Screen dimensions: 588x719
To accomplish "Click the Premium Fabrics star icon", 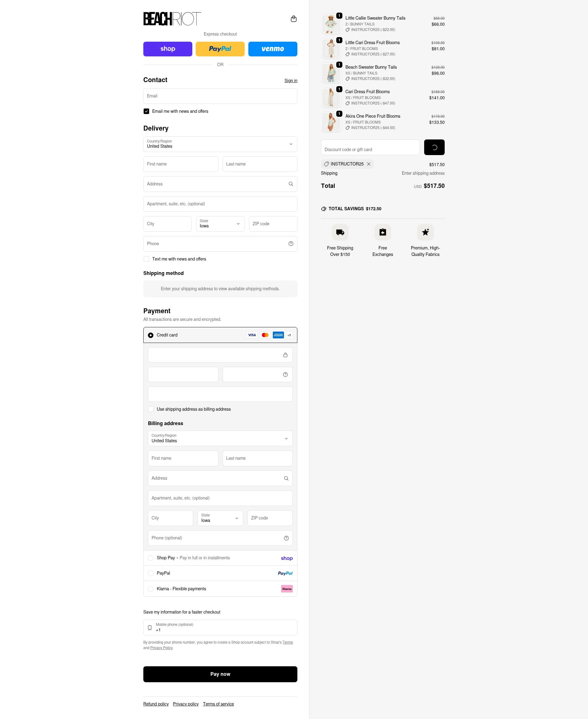I will (425, 232).
